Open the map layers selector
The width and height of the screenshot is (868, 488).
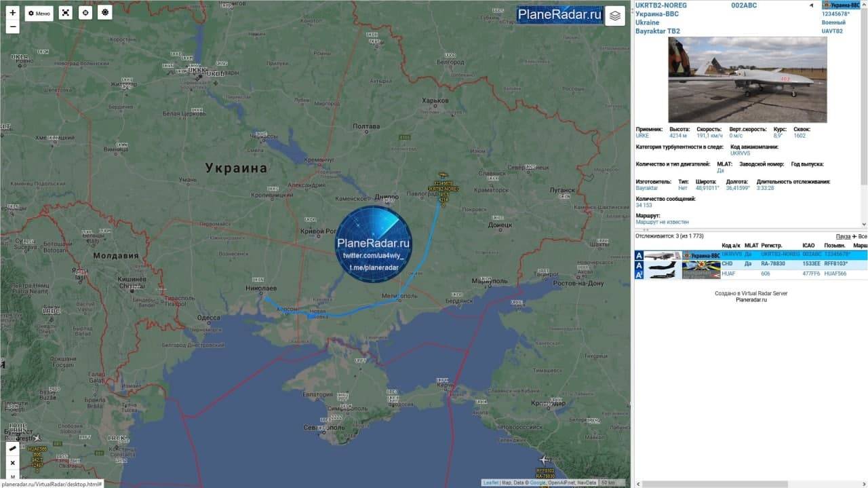tap(615, 16)
